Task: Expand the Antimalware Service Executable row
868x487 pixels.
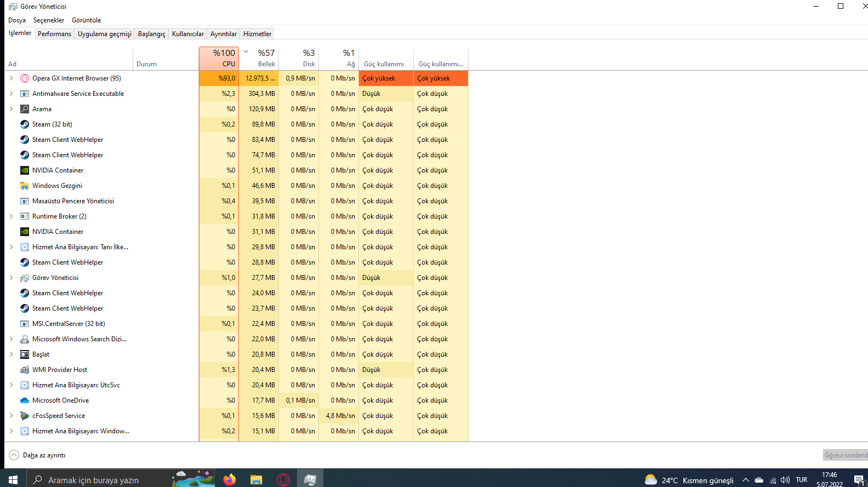Action: [11, 94]
